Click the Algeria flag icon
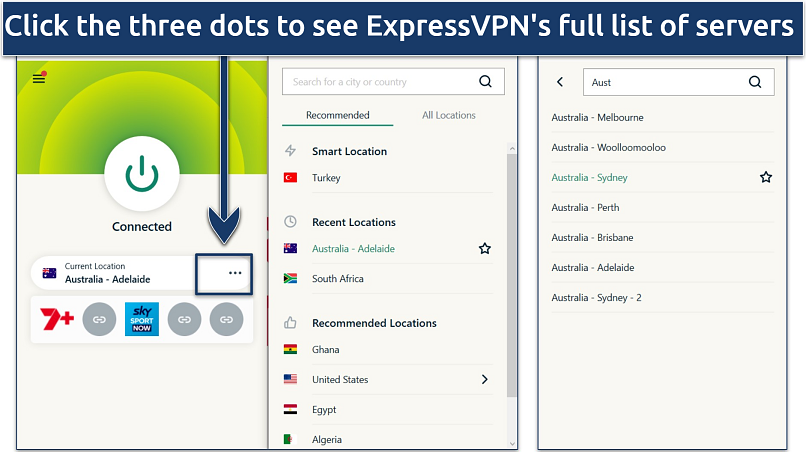Image resolution: width=806 pixels, height=452 pixels. (290, 439)
